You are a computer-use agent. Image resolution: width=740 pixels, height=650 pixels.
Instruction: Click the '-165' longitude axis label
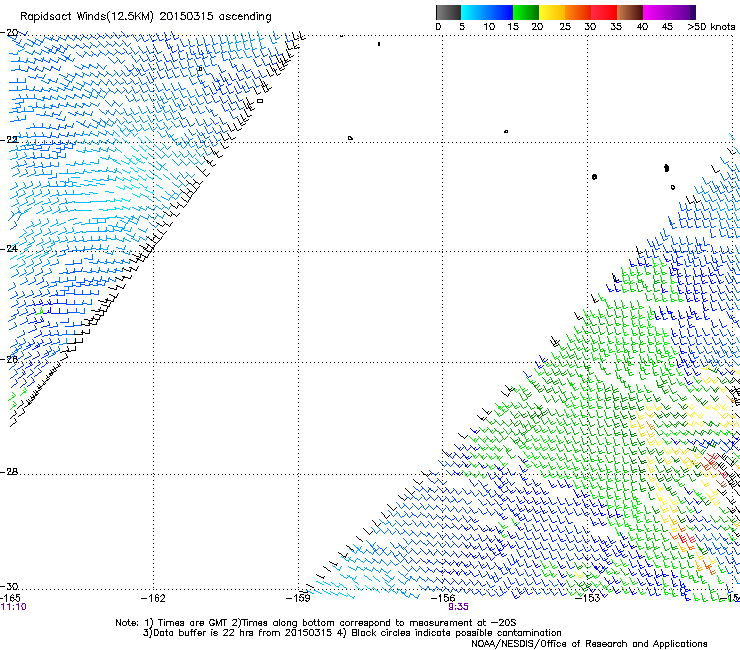[10, 598]
